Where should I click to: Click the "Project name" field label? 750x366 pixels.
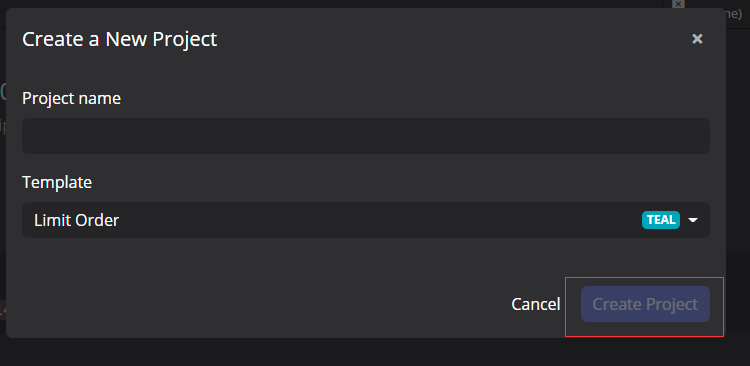click(71, 99)
